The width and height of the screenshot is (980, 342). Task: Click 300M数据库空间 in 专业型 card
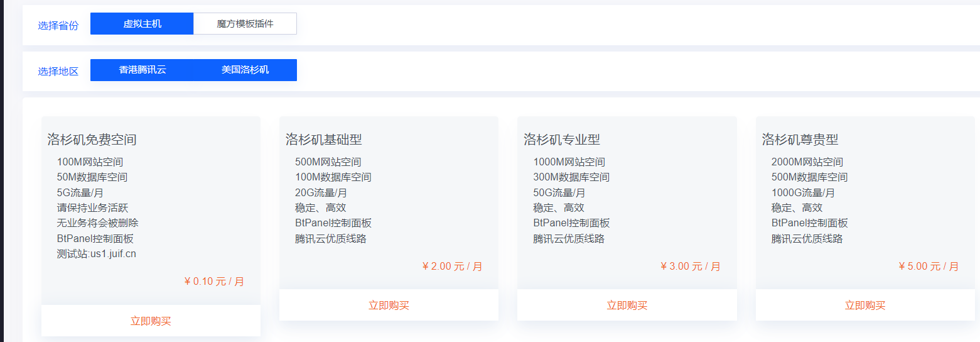pyautogui.click(x=571, y=177)
